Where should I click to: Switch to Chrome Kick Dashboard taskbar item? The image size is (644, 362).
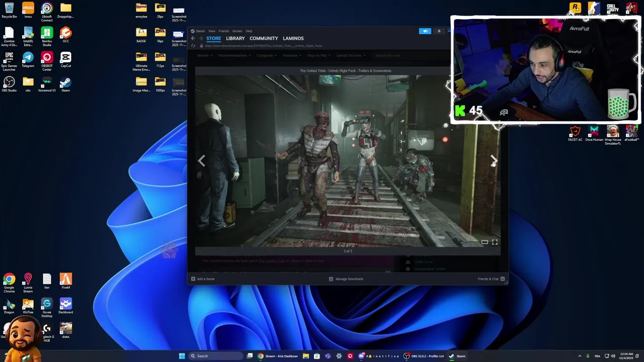coord(278,356)
